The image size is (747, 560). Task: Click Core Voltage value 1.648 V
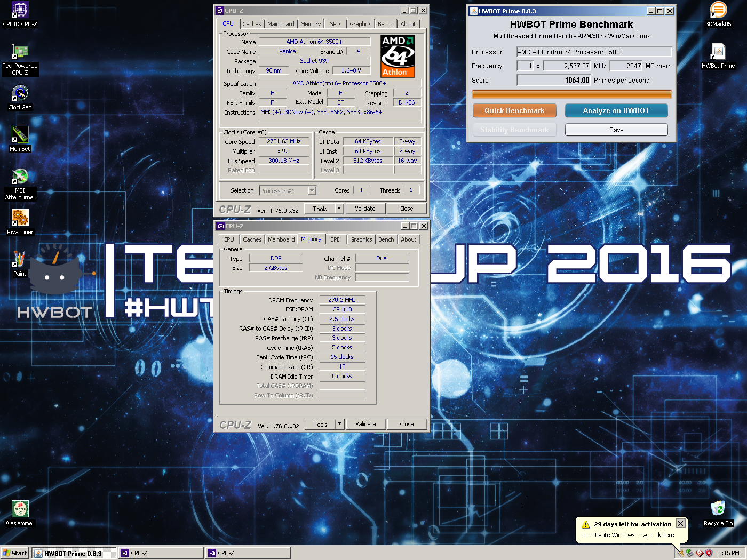pos(351,70)
